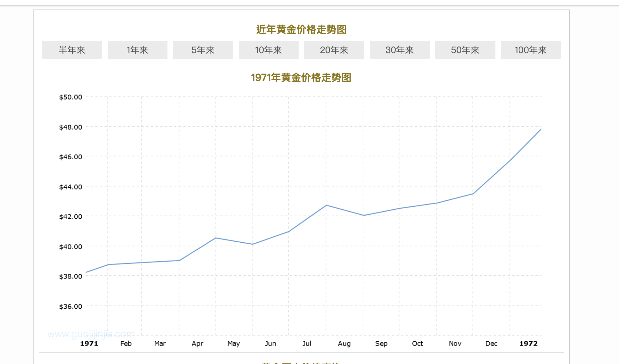This screenshot has width=619, height=364.
Task: Click the line point at Apr gridline
Action: click(215, 238)
